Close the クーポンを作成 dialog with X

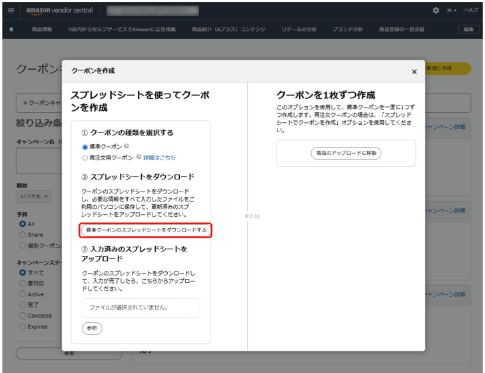tap(414, 72)
